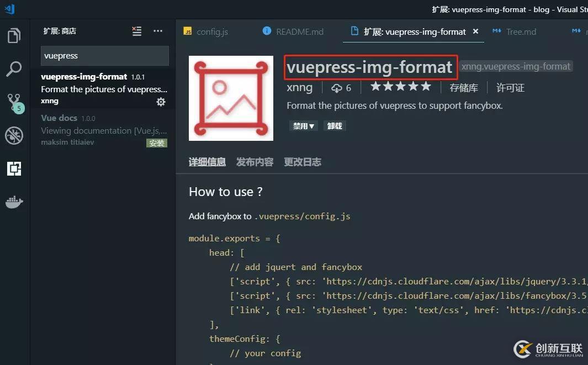Click the 'themeConfig: {' code line
This screenshot has width=588, height=365.
pyautogui.click(x=245, y=338)
